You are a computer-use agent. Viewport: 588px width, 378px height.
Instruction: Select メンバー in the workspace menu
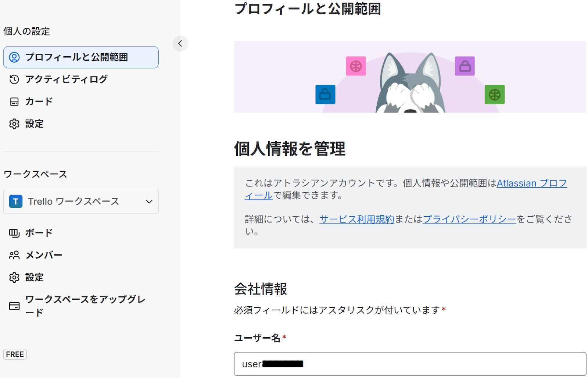(44, 255)
